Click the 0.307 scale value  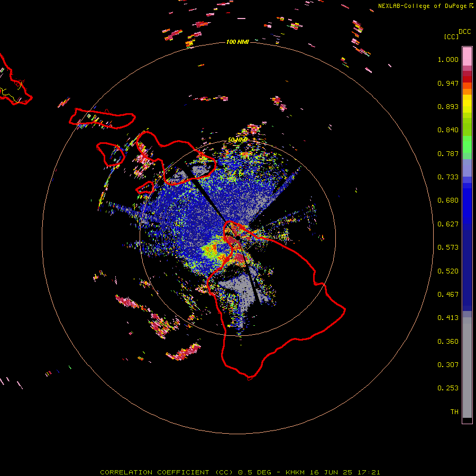(448, 365)
